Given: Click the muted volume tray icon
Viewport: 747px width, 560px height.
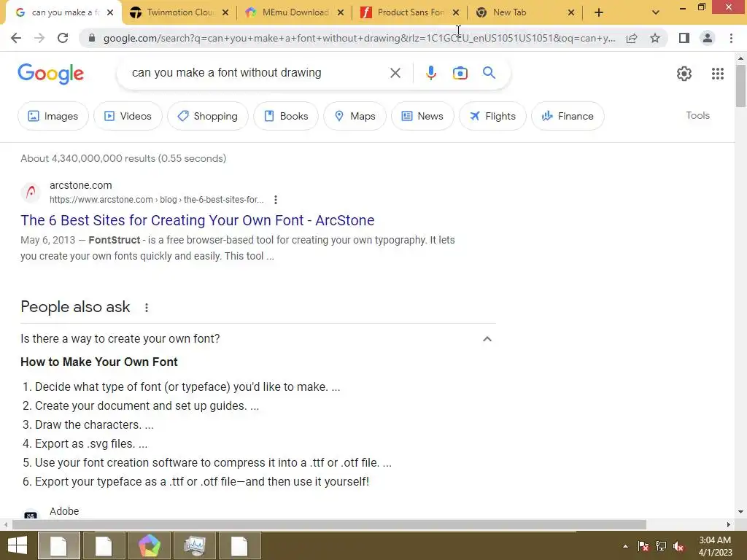Looking at the screenshot, I should click(678, 545).
